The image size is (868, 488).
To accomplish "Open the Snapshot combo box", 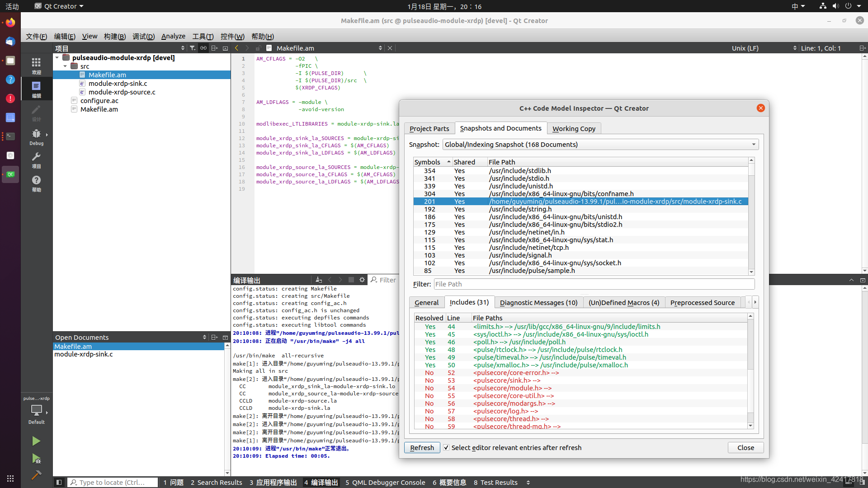I will click(600, 145).
